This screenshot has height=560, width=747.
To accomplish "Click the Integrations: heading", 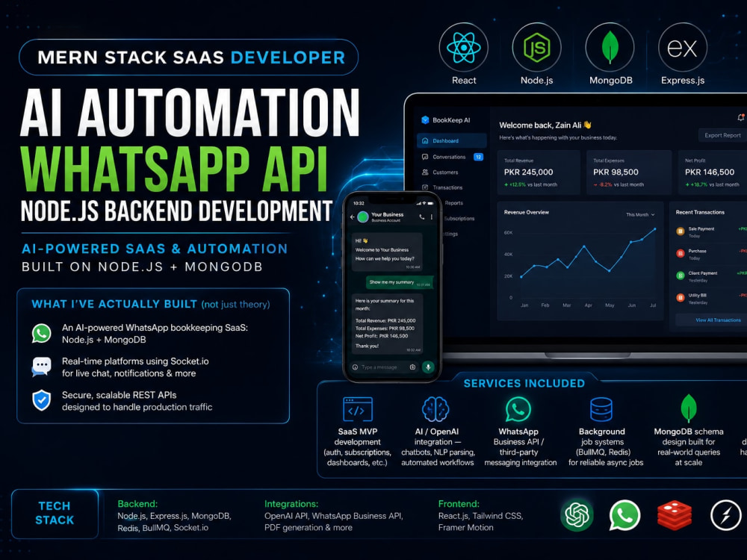I will click(291, 504).
